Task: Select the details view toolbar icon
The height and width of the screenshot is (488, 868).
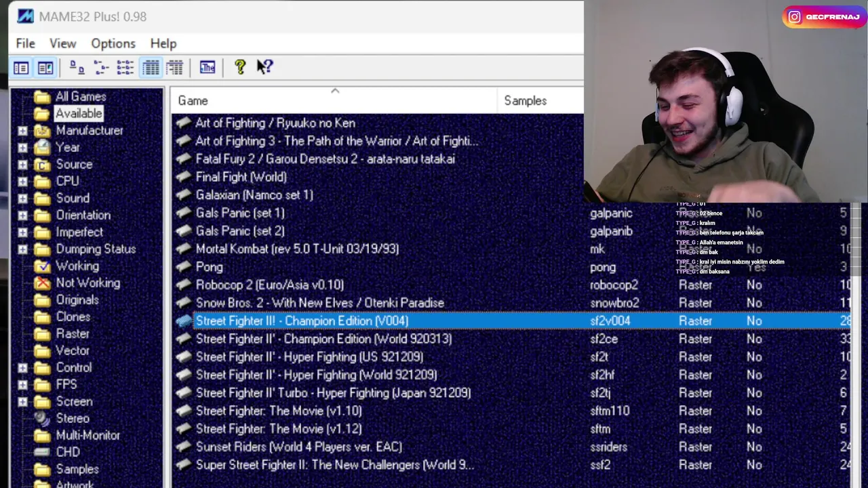Action: click(x=151, y=67)
